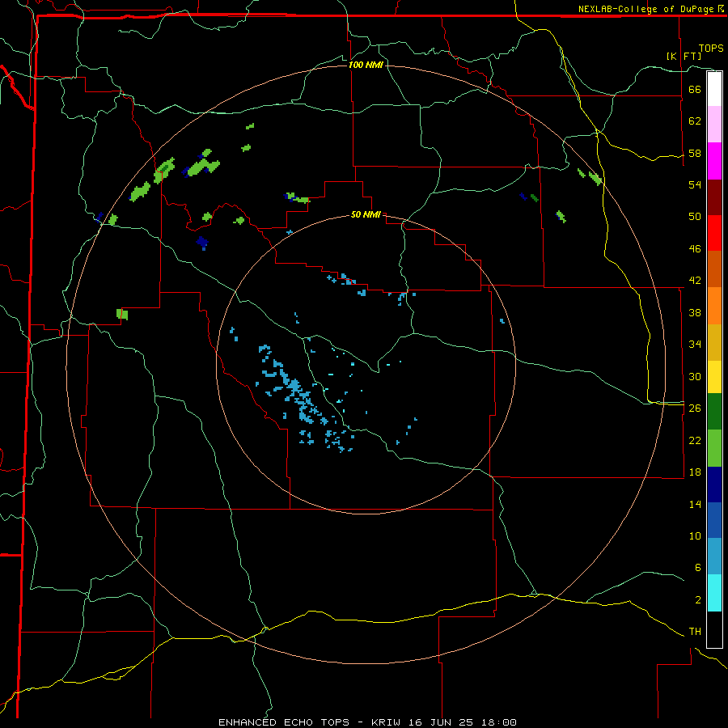Click the legend value '58'
This screenshot has width=728, height=728.
pos(695,153)
